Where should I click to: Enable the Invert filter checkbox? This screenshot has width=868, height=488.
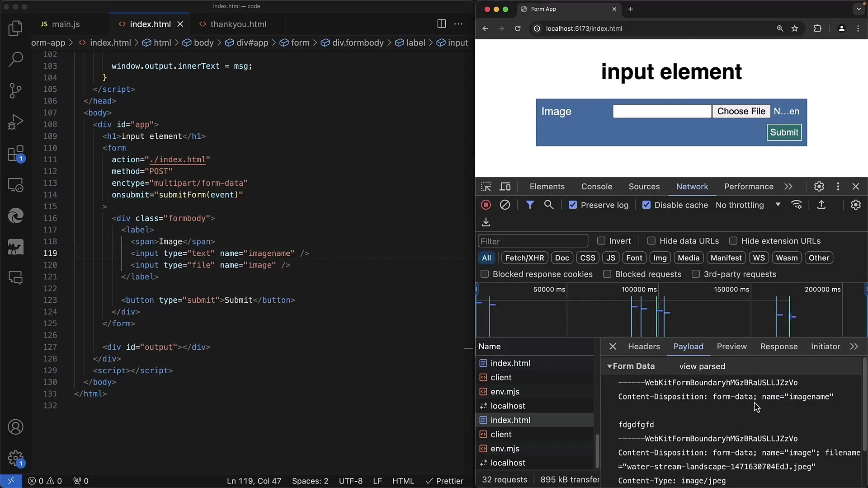[x=601, y=241]
